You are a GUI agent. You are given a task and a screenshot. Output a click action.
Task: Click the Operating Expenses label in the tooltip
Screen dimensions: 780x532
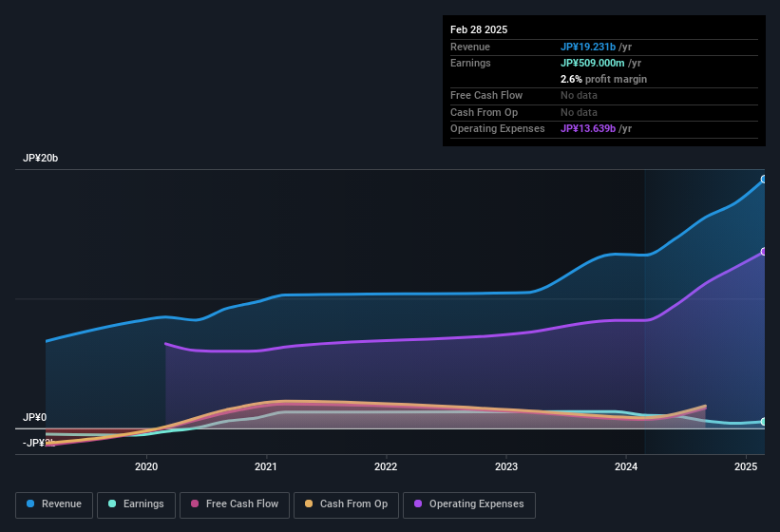pos(498,128)
